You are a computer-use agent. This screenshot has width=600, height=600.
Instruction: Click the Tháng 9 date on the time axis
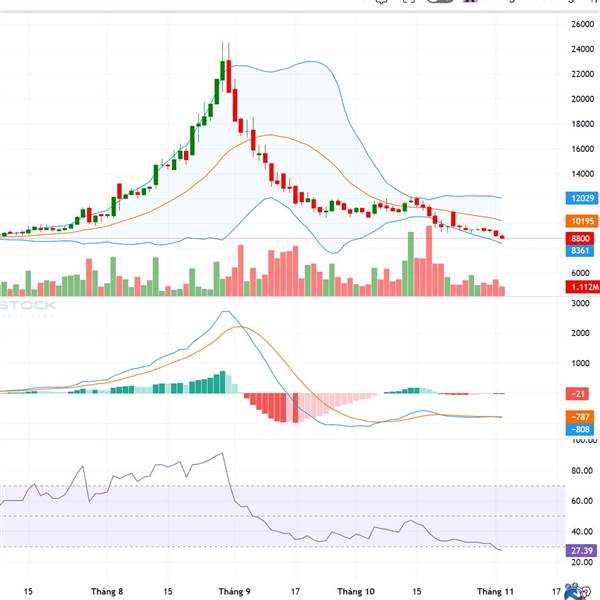[234, 591]
